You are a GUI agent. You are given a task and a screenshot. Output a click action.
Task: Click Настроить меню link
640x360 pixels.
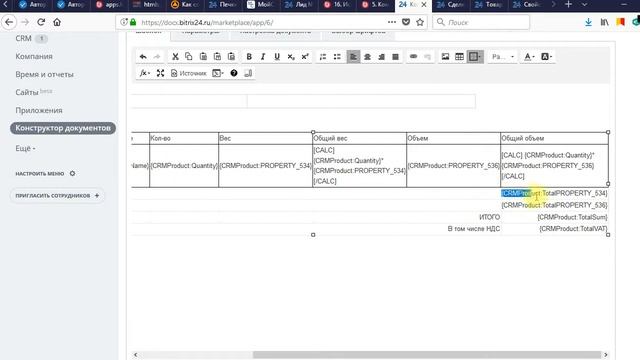pyautogui.click(x=40, y=173)
